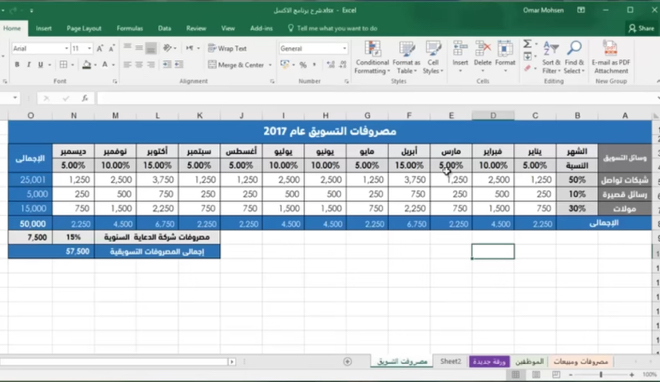
Task: Click Decrease Font Size icon
Action: pyautogui.click(x=112, y=48)
